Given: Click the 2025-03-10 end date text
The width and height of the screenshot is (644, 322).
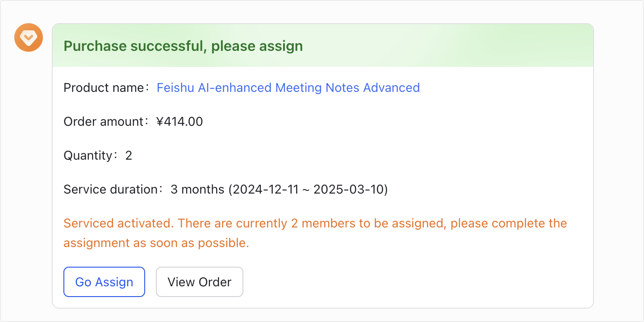Looking at the screenshot, I should pos(349,190).
